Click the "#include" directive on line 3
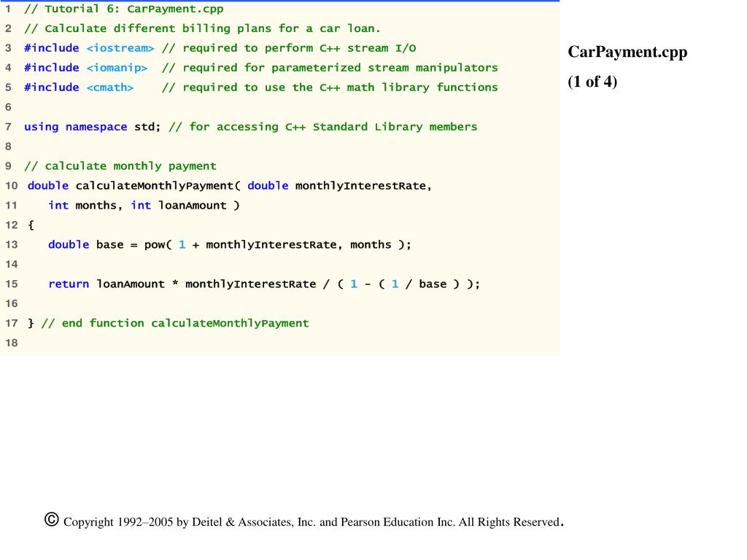Viewport: 747px width, 560px height. tap(52, 48)
